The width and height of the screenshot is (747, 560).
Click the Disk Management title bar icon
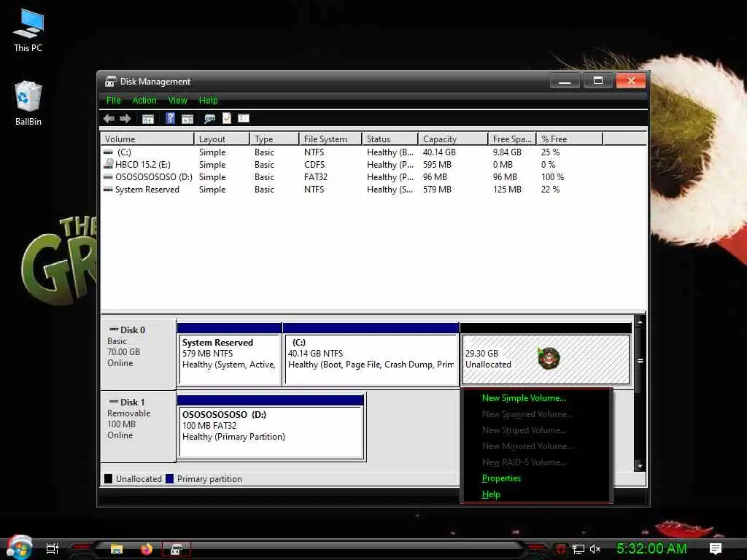coord(111,82)
